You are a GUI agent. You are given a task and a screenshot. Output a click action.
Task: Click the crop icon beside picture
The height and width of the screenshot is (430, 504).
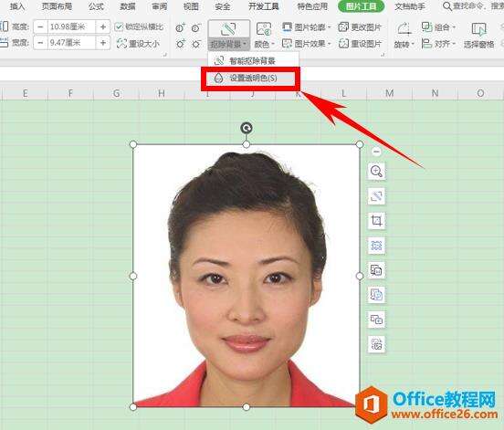coord(376,221)
